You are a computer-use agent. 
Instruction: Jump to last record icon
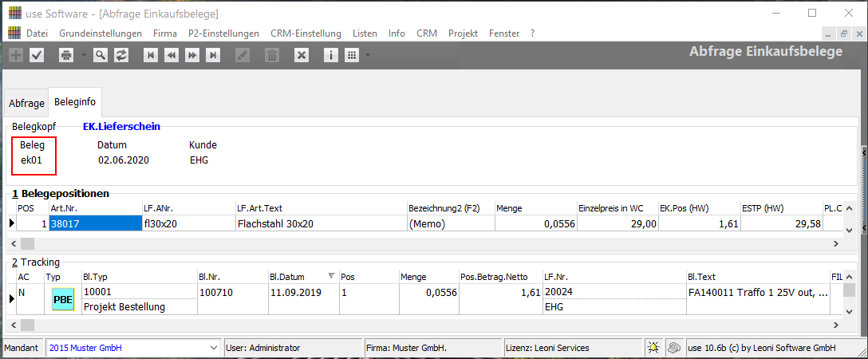213,55
